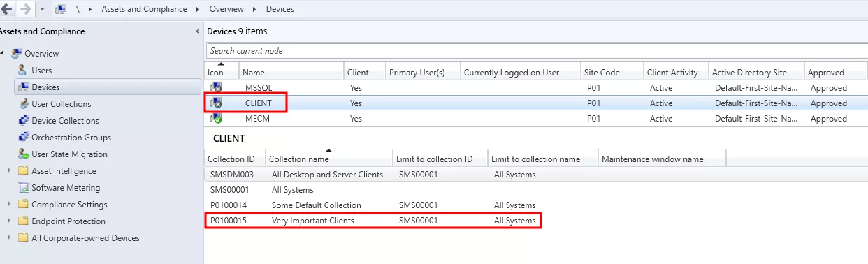Expand the Endpoint Protection folder

[10, 221]
